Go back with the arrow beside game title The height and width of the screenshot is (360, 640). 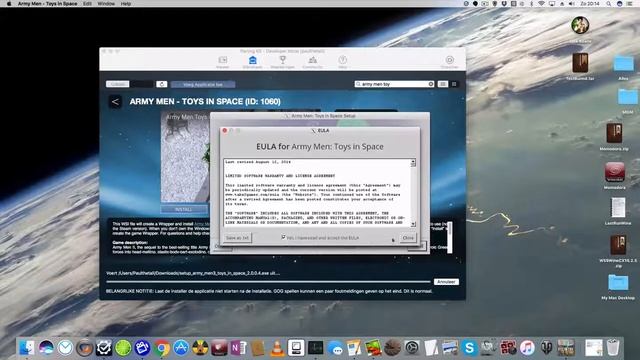tap(115, 102)
